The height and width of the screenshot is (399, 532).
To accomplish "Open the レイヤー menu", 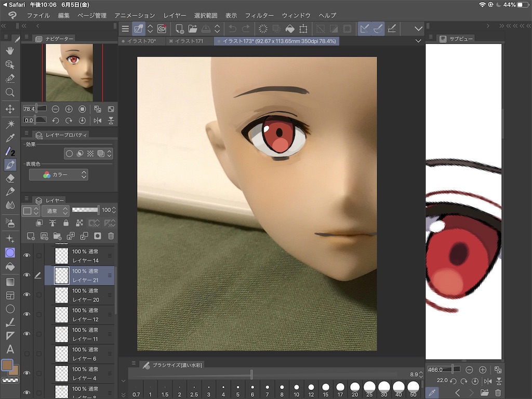I will 175,16.
